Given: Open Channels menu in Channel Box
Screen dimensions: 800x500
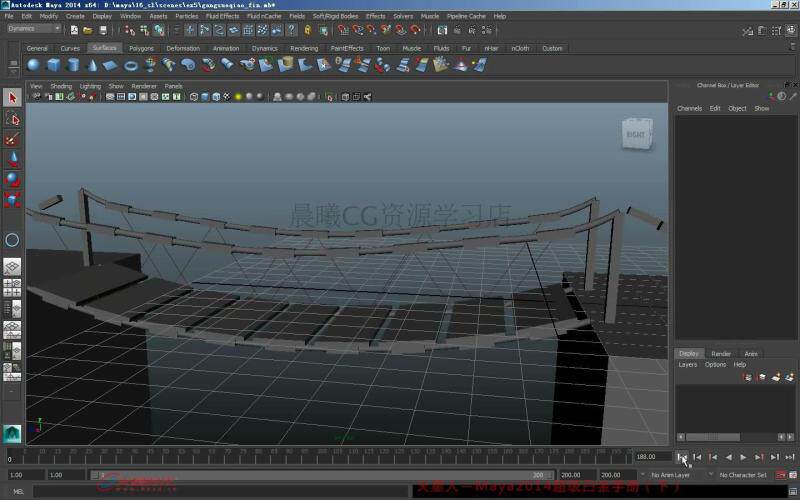Looking at the screenshot, I should (x=689, y=109).
